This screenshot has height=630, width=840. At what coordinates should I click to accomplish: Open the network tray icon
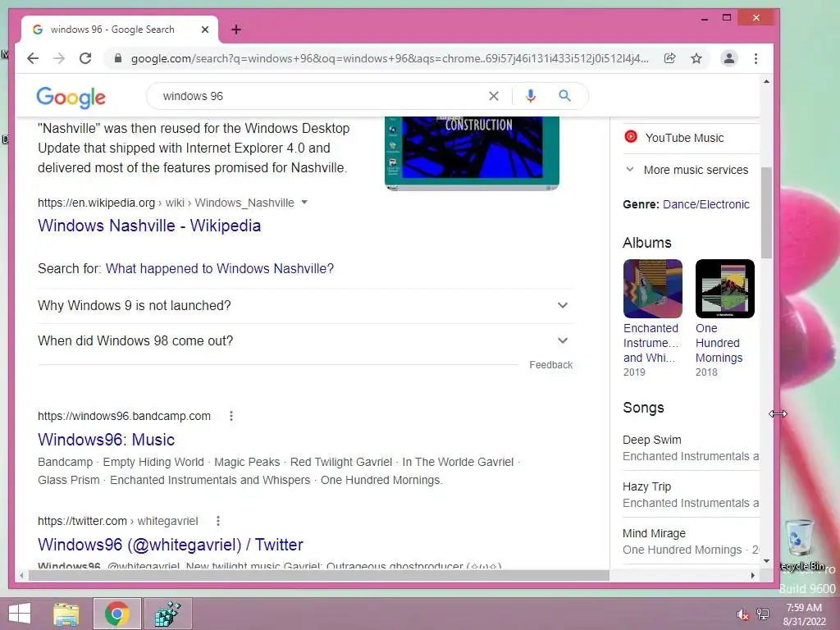coord(763,614)
